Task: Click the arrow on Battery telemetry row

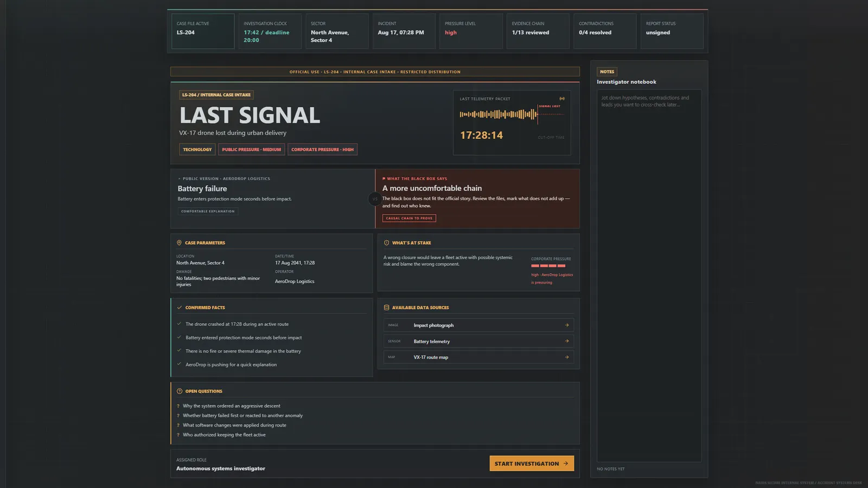Action: pyautogui.click(x=567, y=341)
